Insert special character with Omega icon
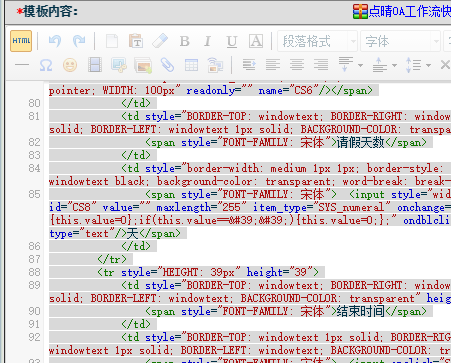Image resolution: width=451 pixels, height=363 pixels. pos(46,65)
